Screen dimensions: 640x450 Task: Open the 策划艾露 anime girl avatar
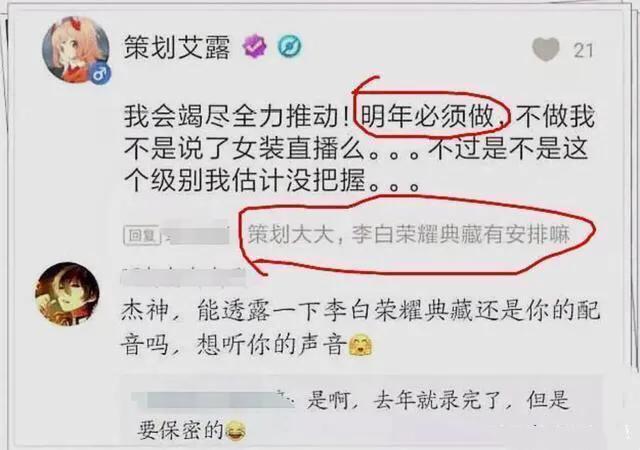(x=76, y=50)
